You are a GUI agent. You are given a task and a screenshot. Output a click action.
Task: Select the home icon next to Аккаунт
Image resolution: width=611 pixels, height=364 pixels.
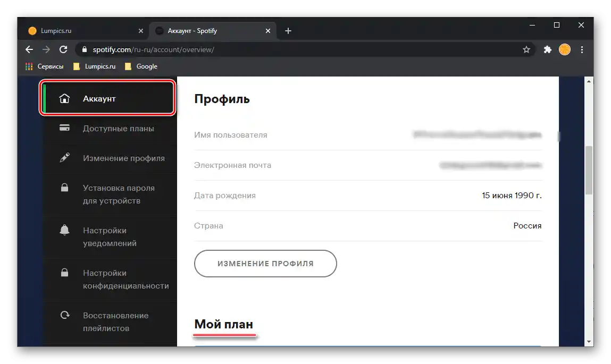64,98
